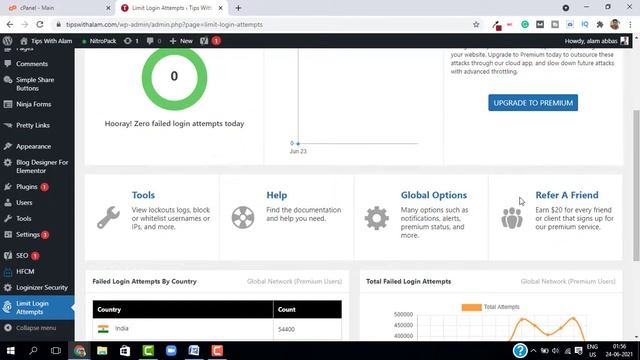
Task: Open Windows taskbar search
Action: 33,351
